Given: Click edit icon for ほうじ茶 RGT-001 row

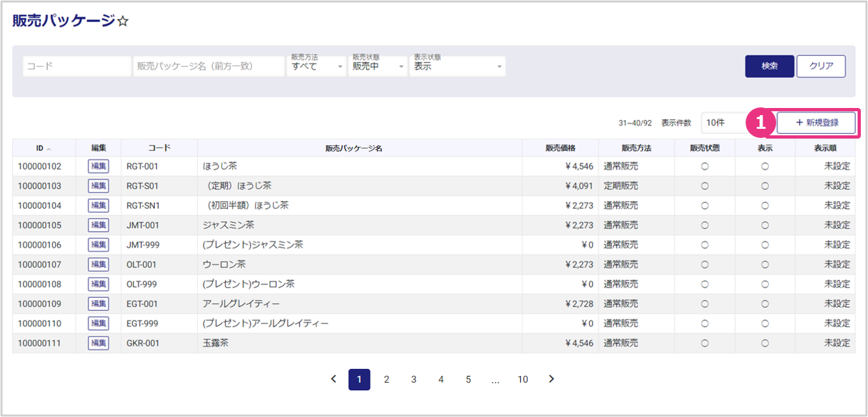Looking at the screenshot, I should tap(98, 167).
